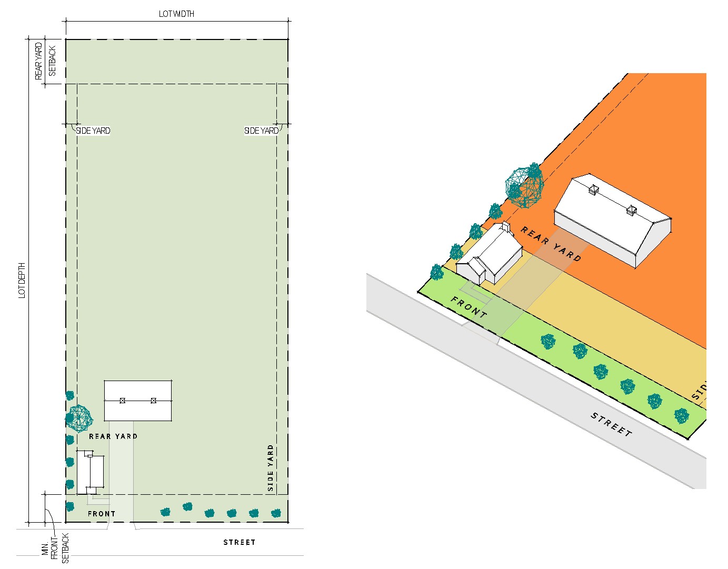Screen dimensions: 728x569
Task: Click the LOT WIDTH dimension label
Action: click(x=176, y=14)
